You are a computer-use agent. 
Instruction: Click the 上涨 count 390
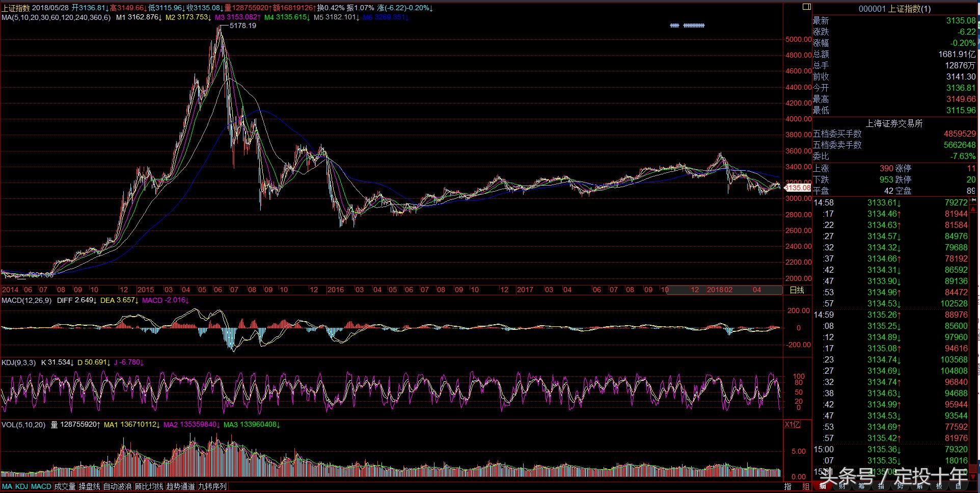click(x=886, y=168)
